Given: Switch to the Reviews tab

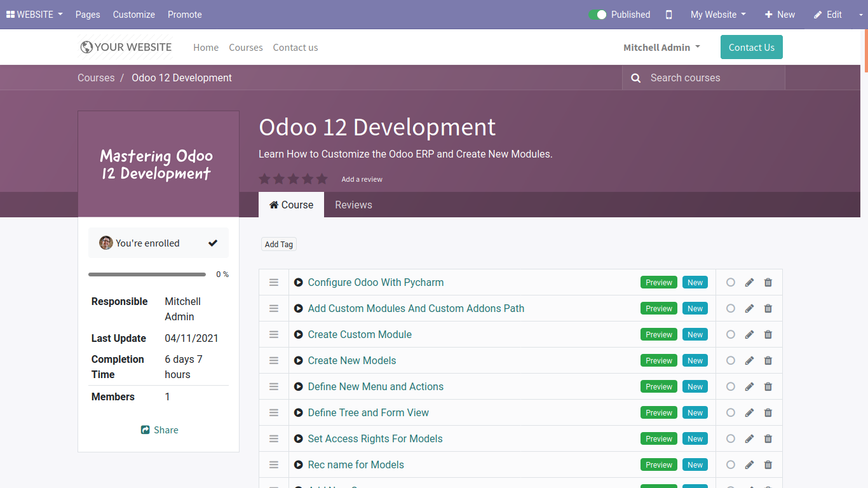Looking at the screenshot, I should 353,205.
